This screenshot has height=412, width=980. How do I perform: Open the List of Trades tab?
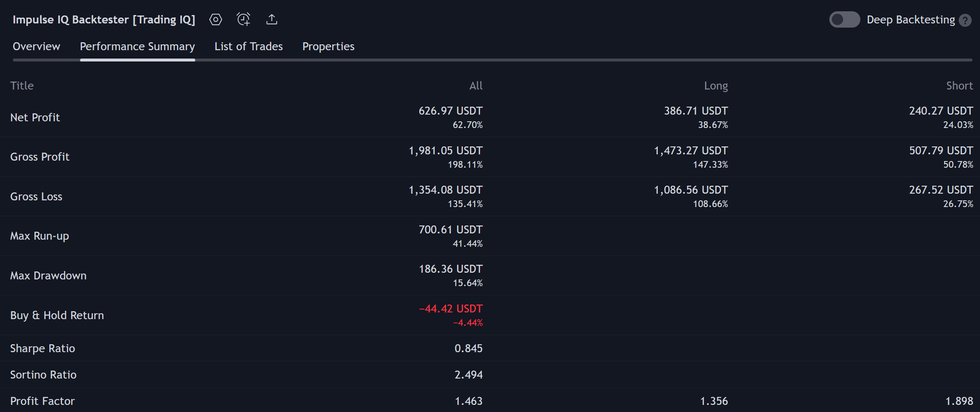coord(249,46)
